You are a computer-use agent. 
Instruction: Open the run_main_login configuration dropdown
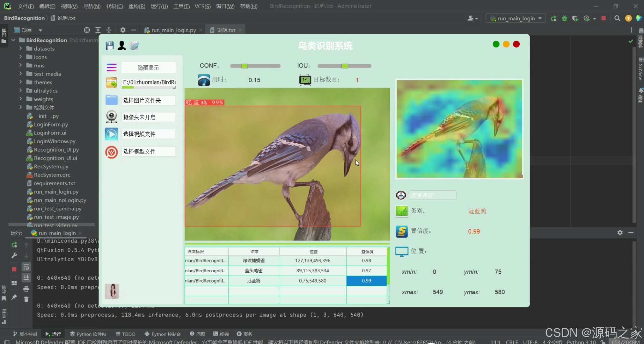click(516, 18)
